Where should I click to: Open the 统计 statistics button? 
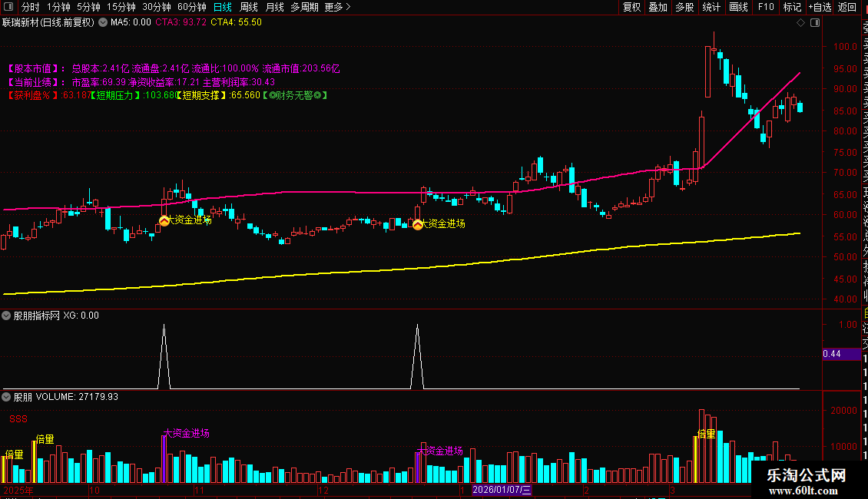pos(711,7)
